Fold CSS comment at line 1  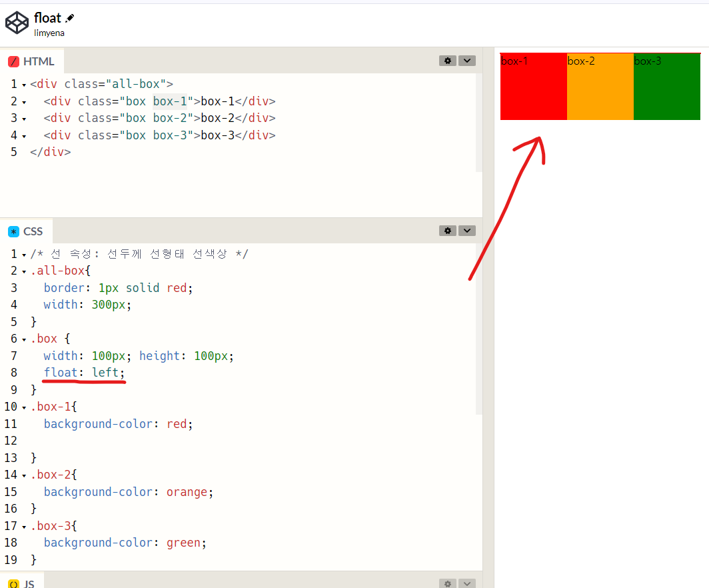point(24,255)
